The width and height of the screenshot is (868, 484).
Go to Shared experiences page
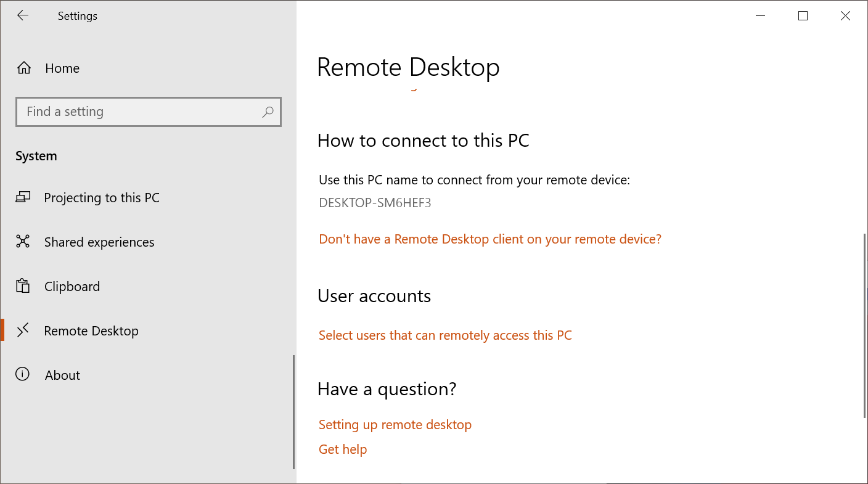click(x=99, y=242)
